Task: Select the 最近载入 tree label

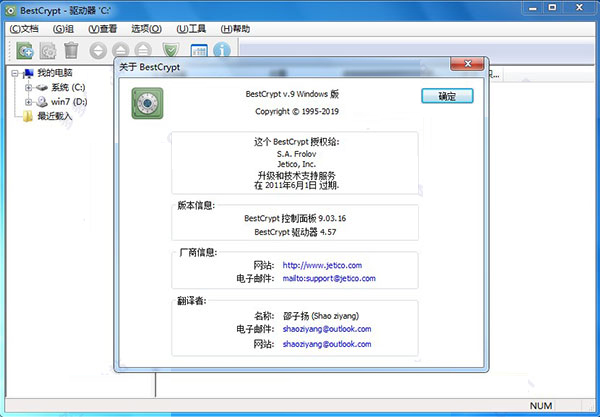Action: (x=54, y=116)
